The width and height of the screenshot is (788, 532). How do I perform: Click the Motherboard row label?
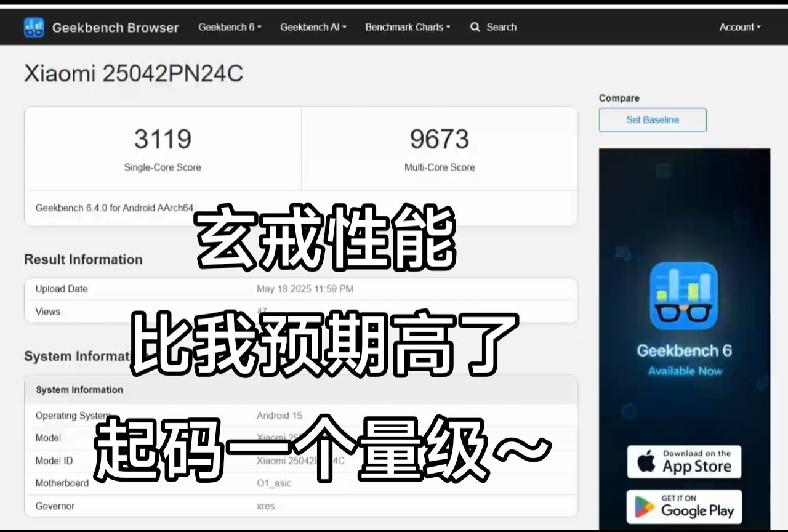(x=62, y=483)
